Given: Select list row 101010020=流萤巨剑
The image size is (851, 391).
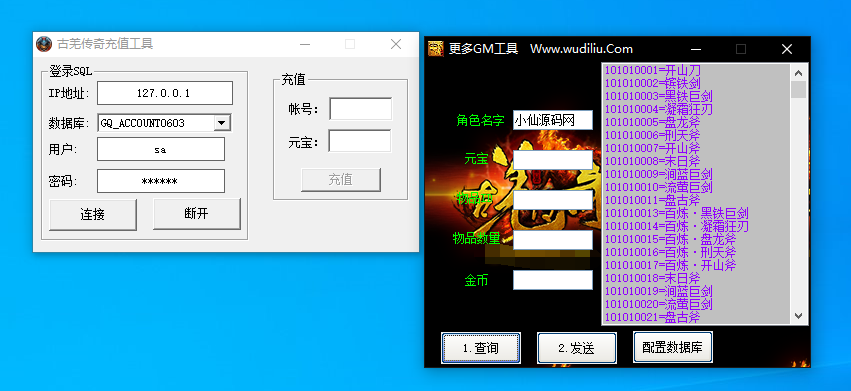Looking at the screenshot, I should [x=696, y=304].
